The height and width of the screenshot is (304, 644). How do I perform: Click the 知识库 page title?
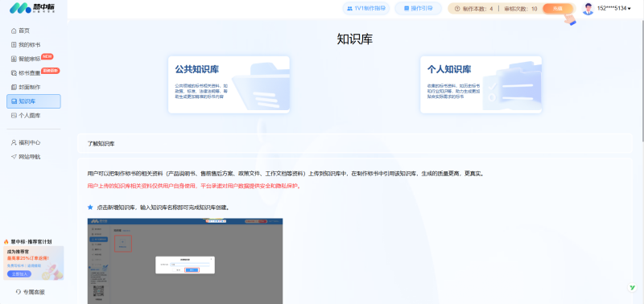(x=355, y=39)
